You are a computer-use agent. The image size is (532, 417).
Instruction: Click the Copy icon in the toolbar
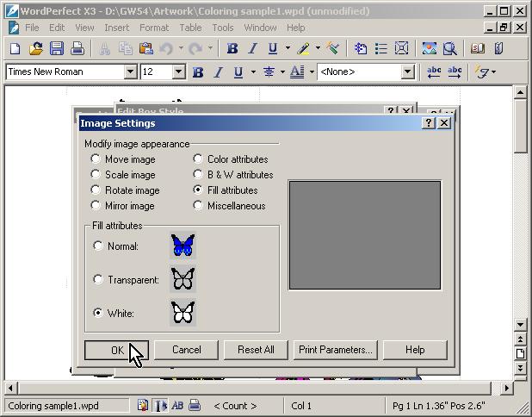click(x=125, y=48)
